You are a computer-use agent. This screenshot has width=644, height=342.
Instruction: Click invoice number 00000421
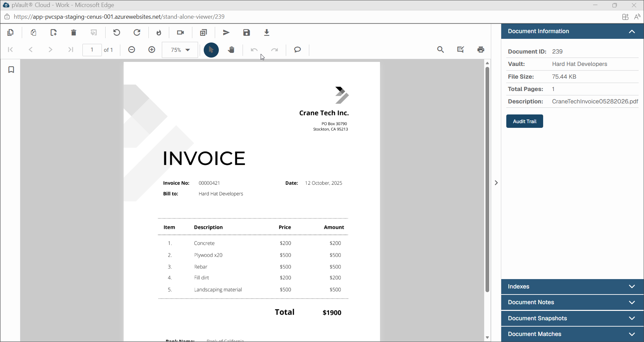click(x=209, y=183)
